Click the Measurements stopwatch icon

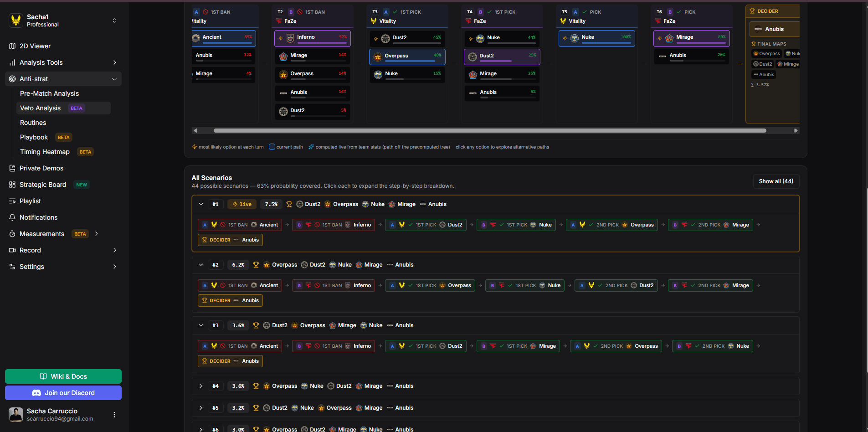pyautogui.click(x=12, y=234)
